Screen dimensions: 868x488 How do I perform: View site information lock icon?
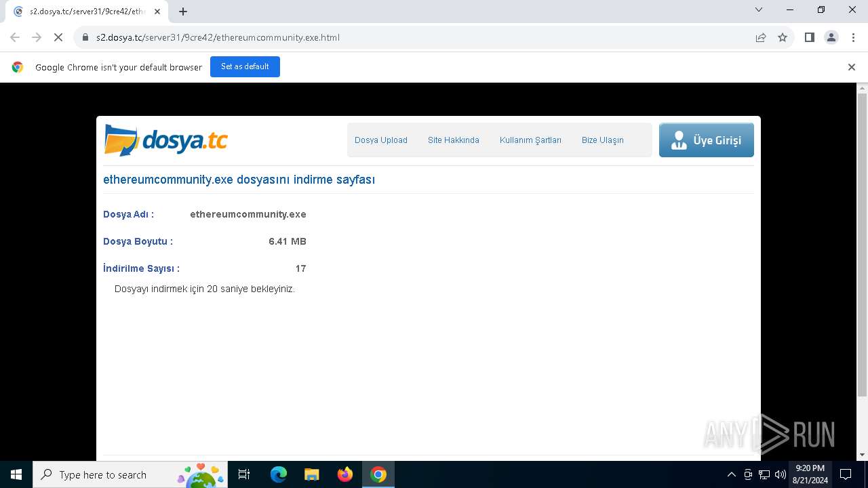coord(85,37)
